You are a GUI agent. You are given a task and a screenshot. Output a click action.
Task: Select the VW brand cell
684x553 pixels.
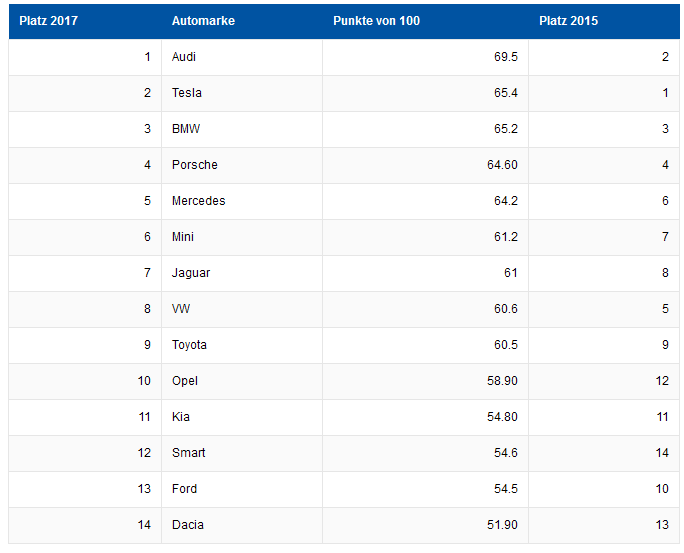[x=182, y=309]
